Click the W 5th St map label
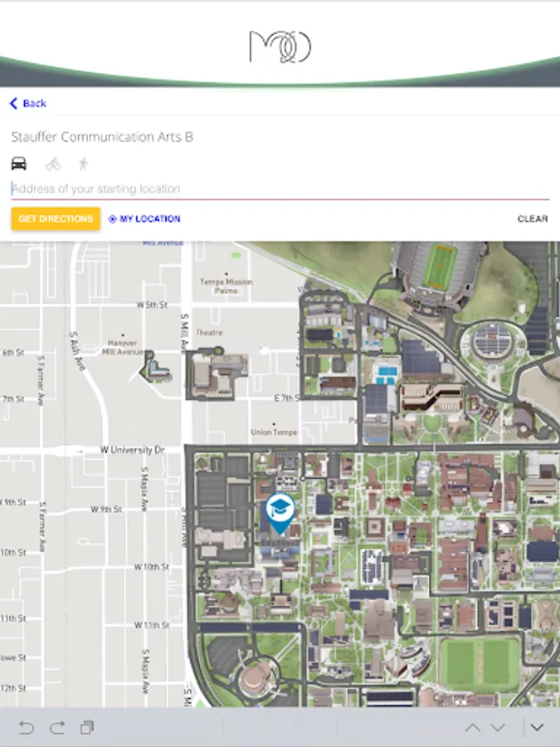The width and height of the screenshot is (560, 747). point(152,305)
